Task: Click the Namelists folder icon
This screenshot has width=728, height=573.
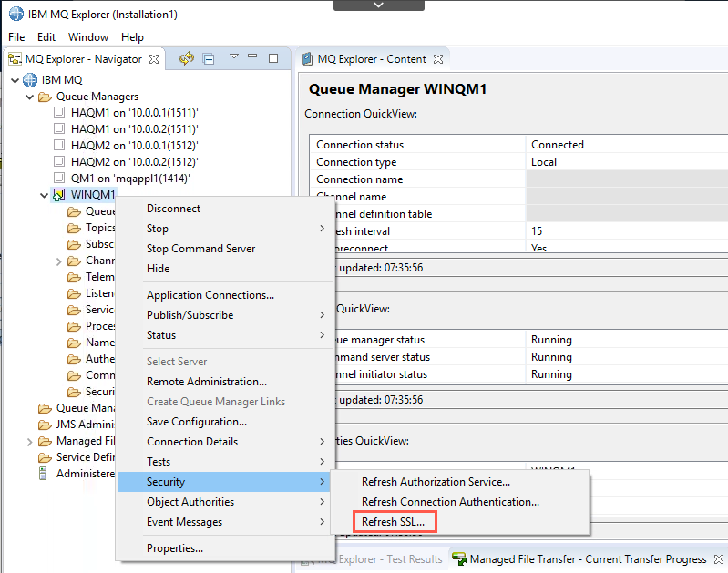Action: (x=75, y=343)
